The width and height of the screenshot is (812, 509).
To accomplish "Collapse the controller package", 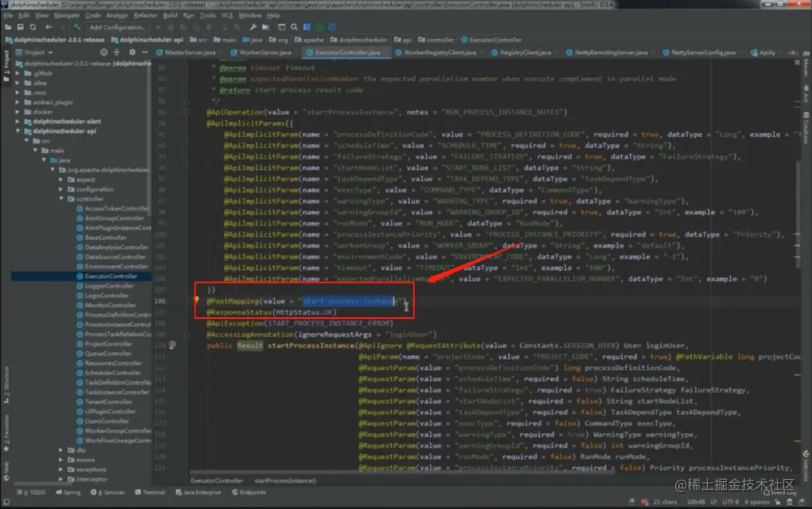I will [61, 198].
